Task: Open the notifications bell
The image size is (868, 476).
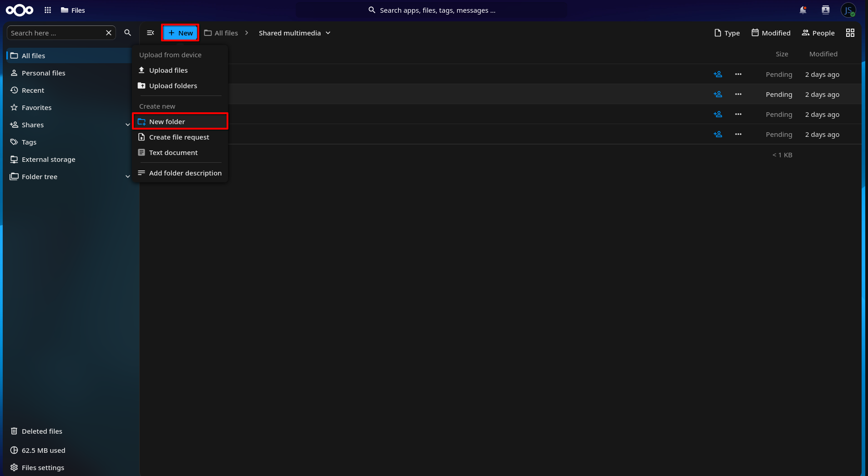Action: click(x=803, y=10)
